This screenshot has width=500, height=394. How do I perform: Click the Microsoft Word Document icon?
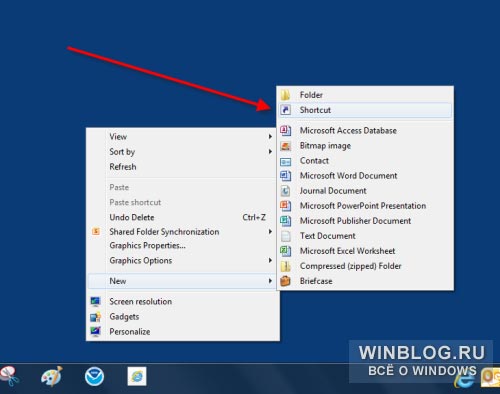(x=285, y=176)
